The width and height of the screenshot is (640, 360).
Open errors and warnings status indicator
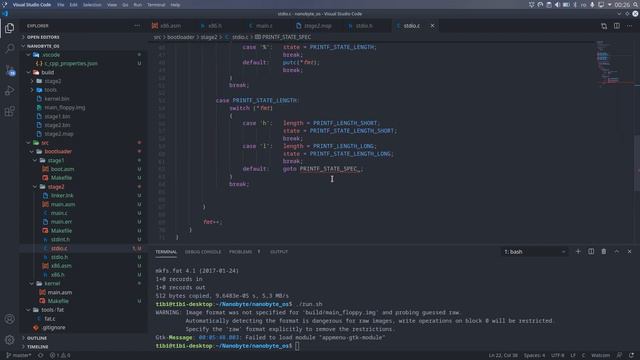pyautogui.click(x=60, y=356)
